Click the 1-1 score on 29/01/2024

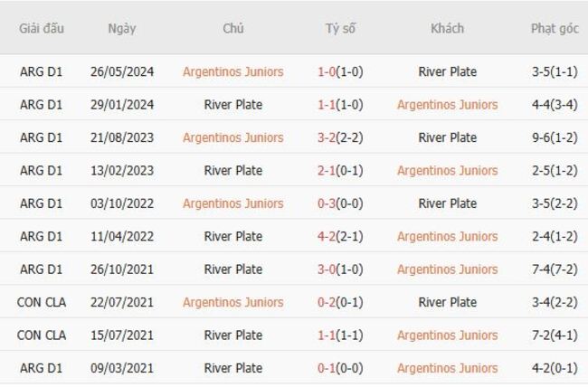point(328,105)
